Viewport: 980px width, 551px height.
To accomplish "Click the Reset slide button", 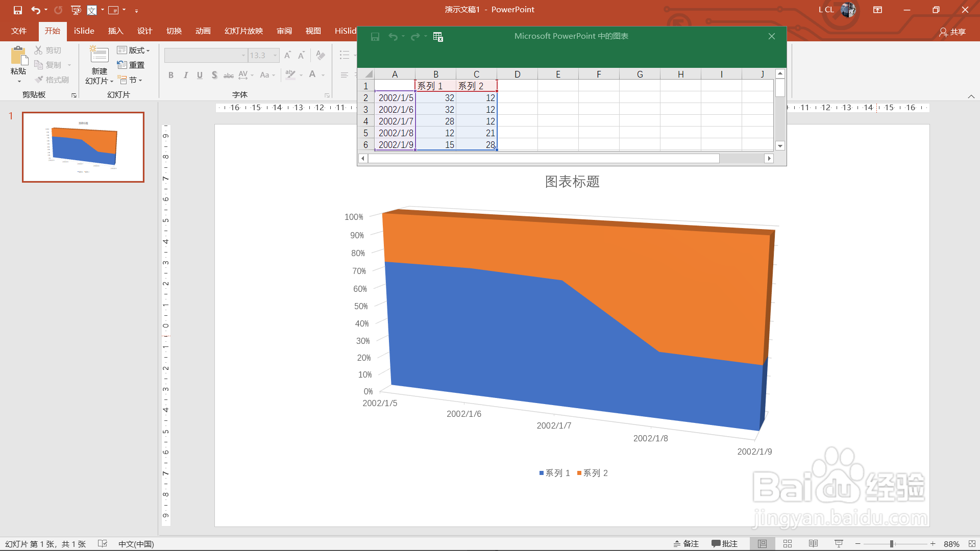I will pyautogui.click(x=131, y=65).
